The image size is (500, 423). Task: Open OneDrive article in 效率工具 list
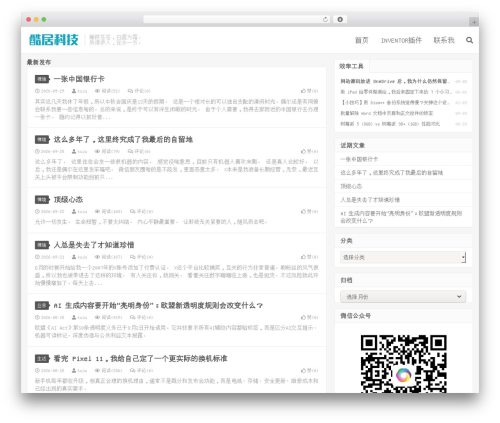[x=395, y=81]
